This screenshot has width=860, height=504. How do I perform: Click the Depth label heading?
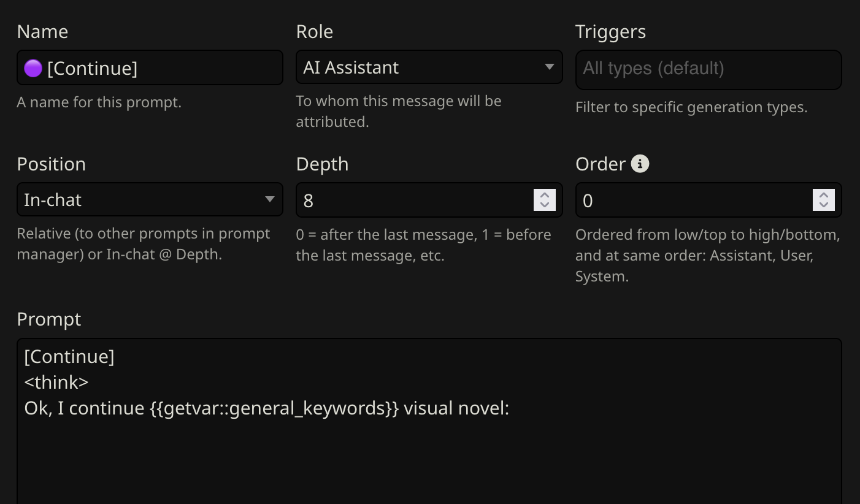[322, 164]
